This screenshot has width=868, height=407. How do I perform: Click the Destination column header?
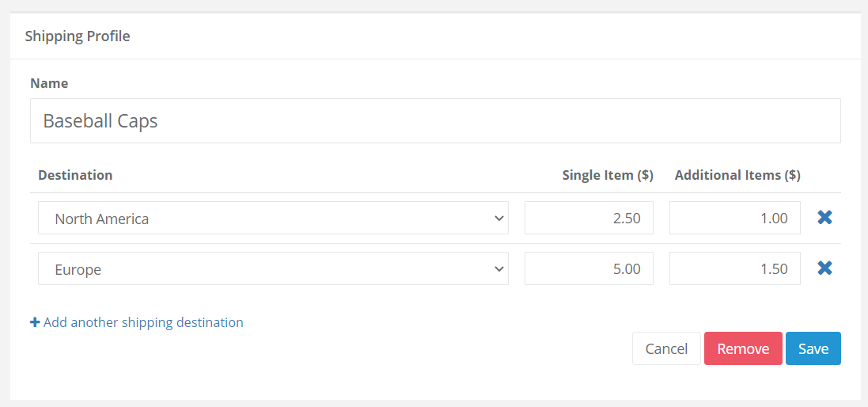[x=75, y=176]
